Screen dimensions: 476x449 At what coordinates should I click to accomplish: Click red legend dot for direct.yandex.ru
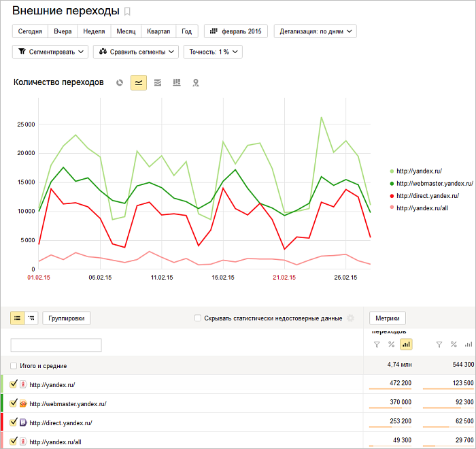[392, 196]
